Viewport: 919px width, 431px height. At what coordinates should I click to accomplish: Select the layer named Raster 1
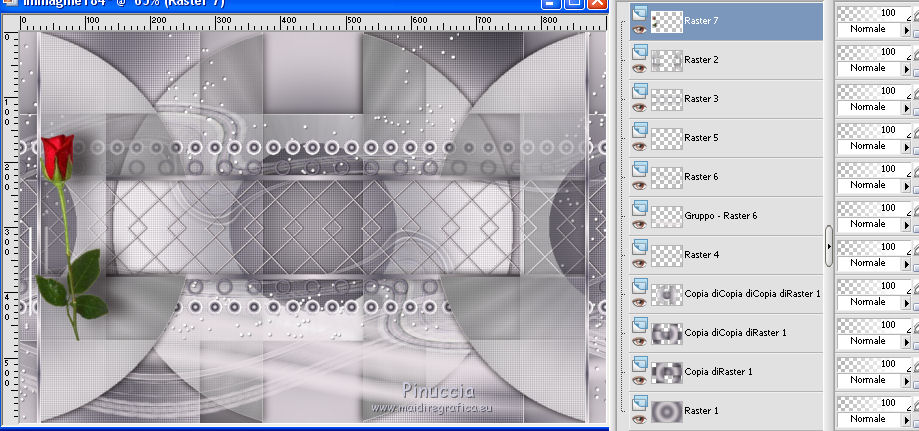tap(701, 410)
